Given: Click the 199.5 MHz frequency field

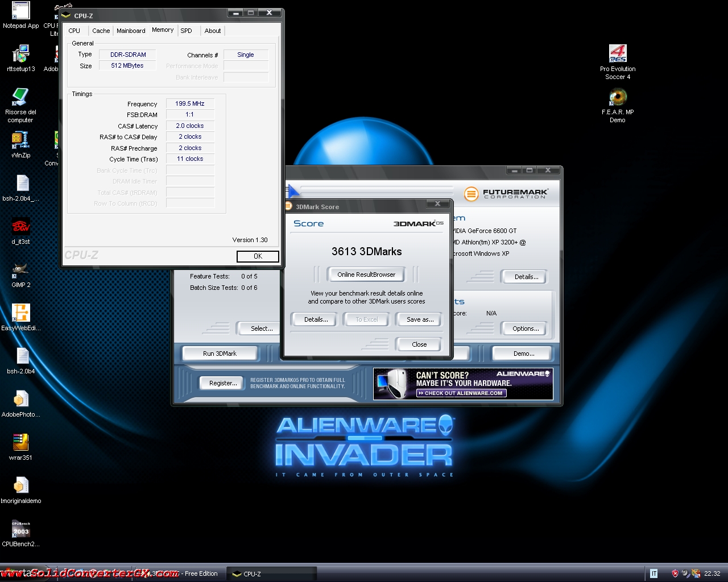Looking at the screenshot, I should pyautogui.click(x=190, y=103).
